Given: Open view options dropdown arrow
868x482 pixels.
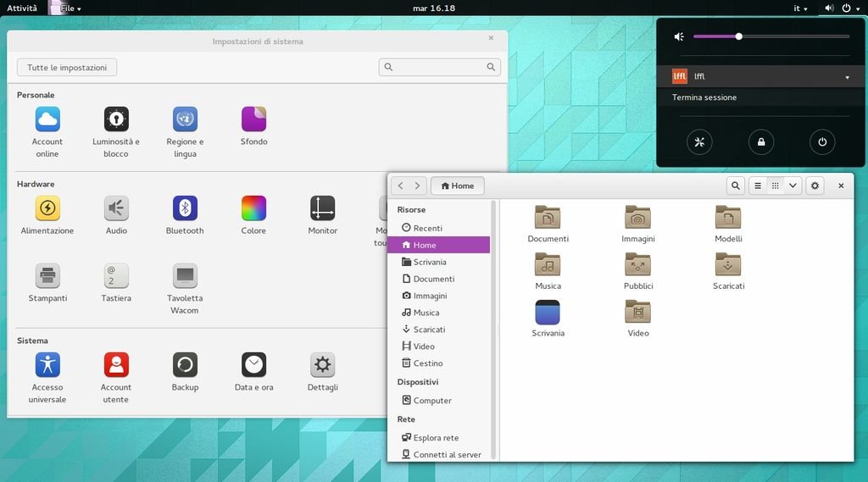Looking at the screenshot, I should (x=793, y=186).
